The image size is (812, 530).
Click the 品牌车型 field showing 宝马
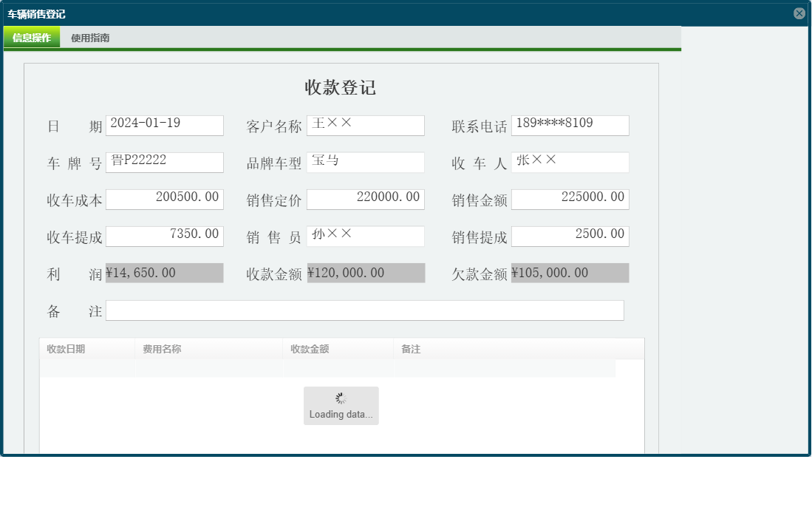coord(365,162)
